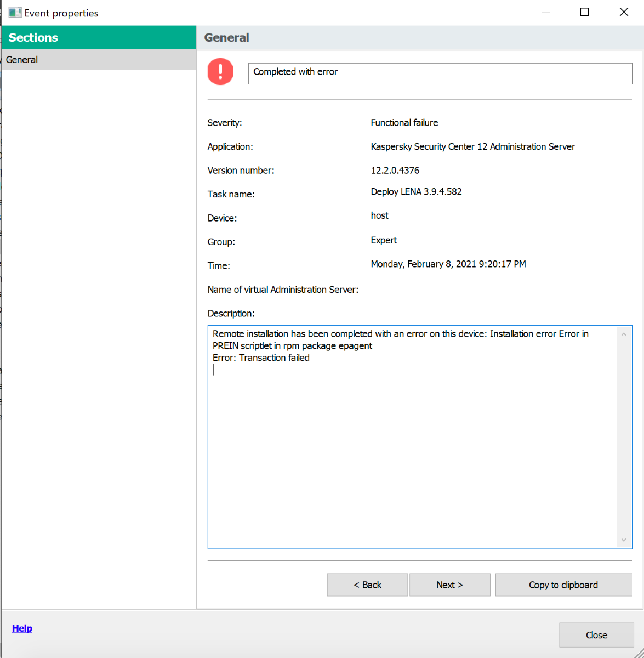Click the Event properties window icon

click(15, 13)
